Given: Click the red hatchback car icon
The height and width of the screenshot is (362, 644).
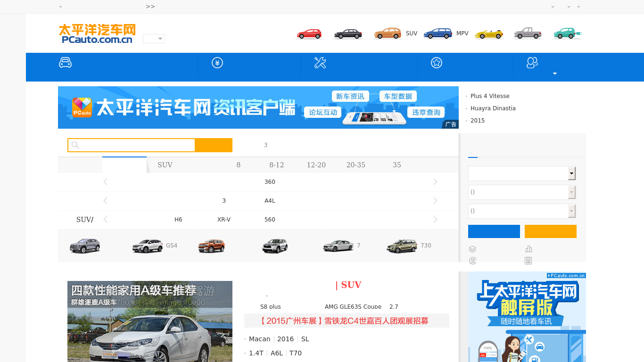Looking at the screenshot, I should click(309, 34).
